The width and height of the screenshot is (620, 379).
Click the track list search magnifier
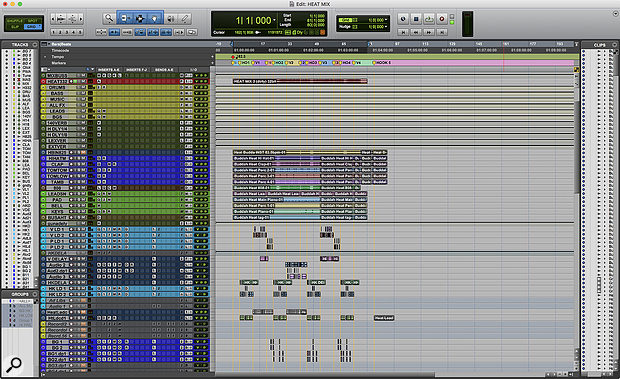(x=15, y=365)
